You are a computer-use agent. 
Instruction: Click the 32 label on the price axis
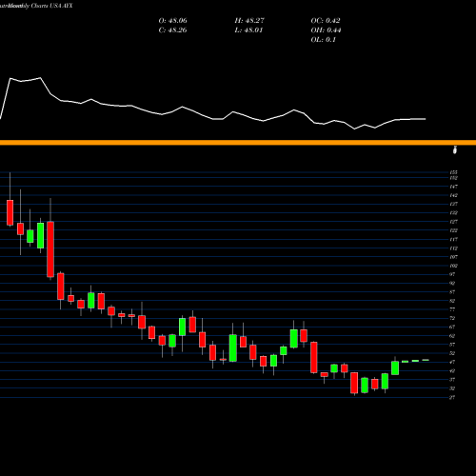452,388
